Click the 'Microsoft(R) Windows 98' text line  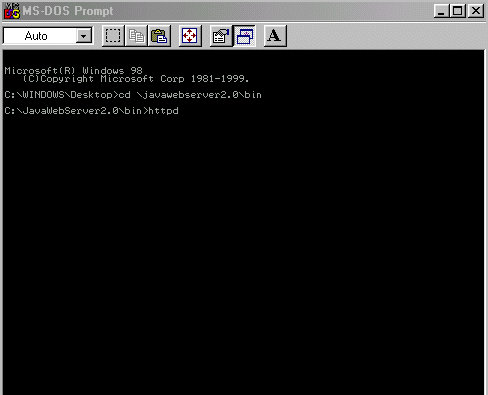tap(73, 70)
